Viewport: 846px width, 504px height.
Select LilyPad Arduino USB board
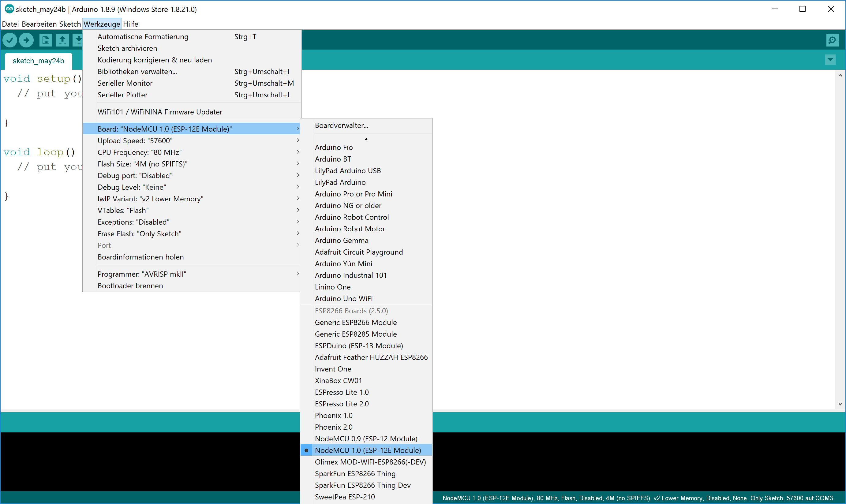(x=366, y=170)
